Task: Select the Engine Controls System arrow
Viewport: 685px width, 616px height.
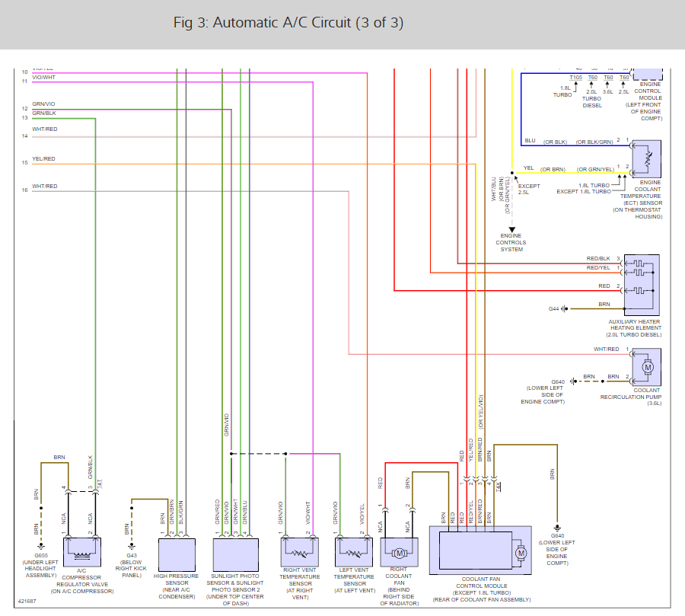Action: (x=512, y=229)
